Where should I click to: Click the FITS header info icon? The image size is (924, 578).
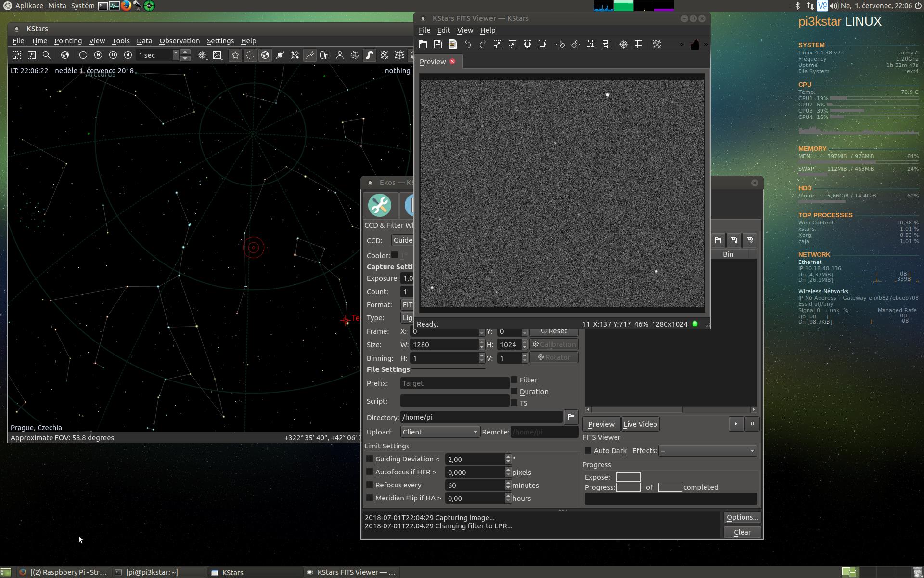click(x=453, y=44)
